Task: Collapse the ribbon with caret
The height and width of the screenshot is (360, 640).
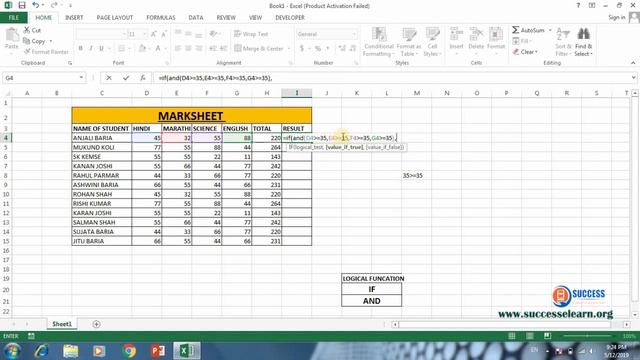Action: [x=633, y=63]
